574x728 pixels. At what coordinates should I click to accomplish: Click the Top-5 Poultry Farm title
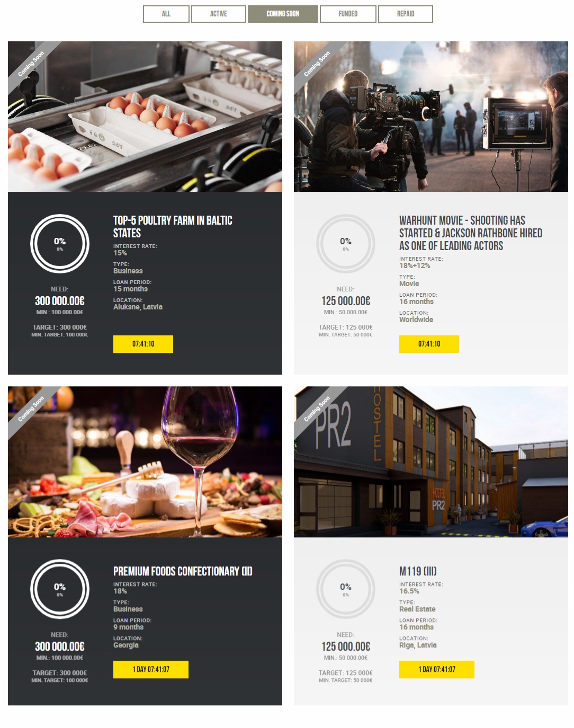[x=173, y=227]
